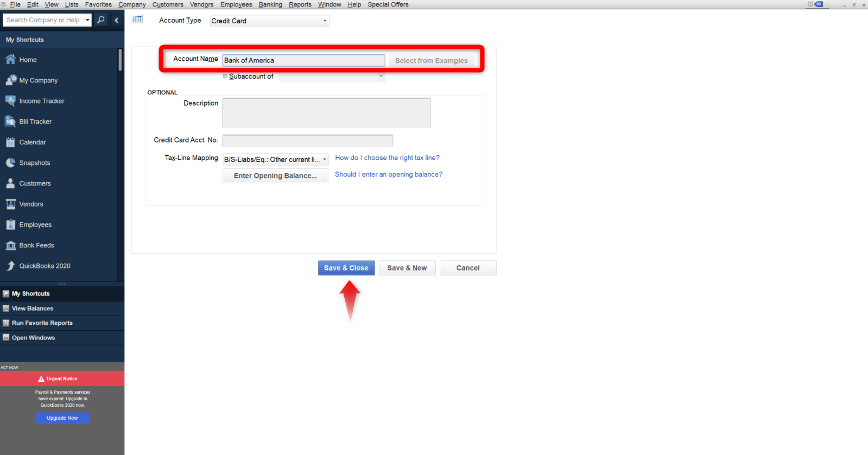This screenshot has height=455, width=868.
Task: Open the Calendar shortcut icon
Action: coord(10,142)
